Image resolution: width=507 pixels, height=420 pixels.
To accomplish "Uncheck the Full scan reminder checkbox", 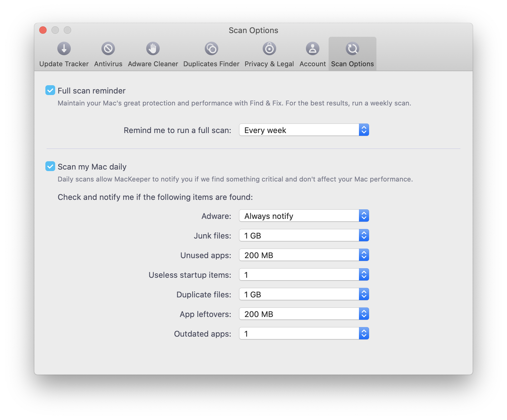I will point(50,90).
